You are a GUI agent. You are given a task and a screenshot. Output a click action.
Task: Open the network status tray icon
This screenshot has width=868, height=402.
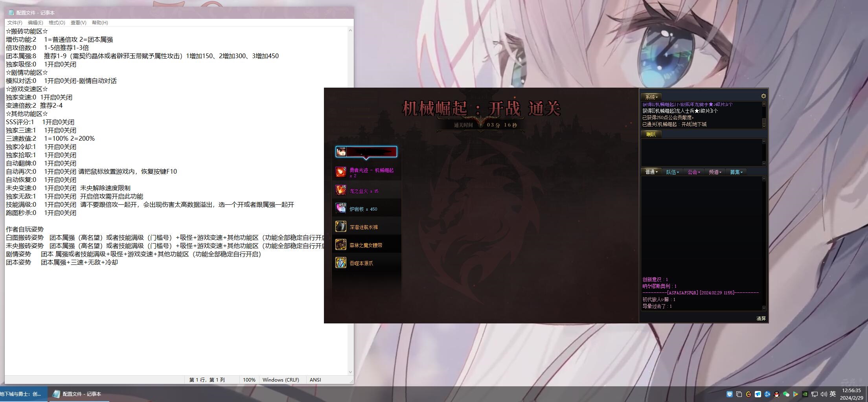pyautogui.click(x=814, y=394)
